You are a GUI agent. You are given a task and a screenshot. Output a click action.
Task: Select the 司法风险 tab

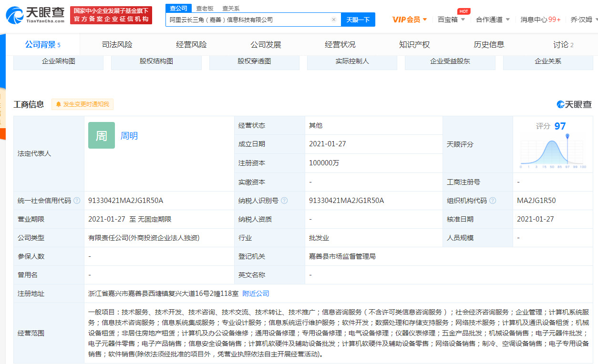(117, 45)
